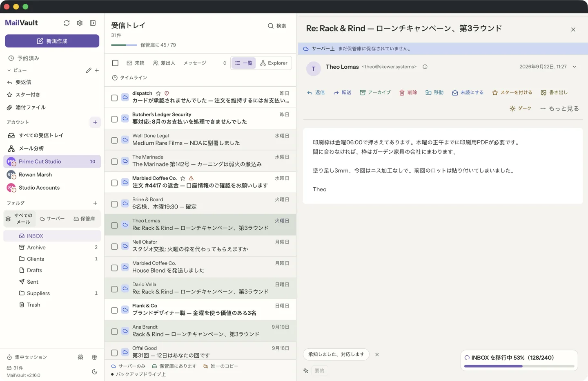Open the 検索 search field

[277, 26]
